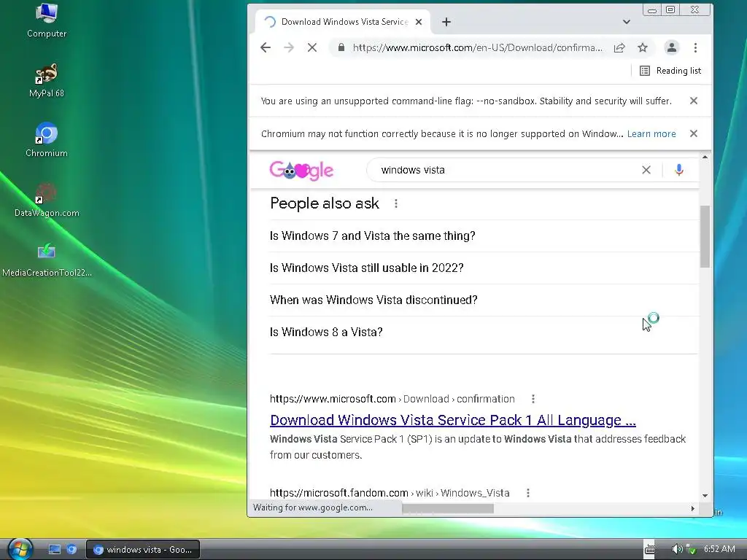Open the DataWagon.com desktop shortcut
Screen dimensions: 747x560
tap(46, 200)
